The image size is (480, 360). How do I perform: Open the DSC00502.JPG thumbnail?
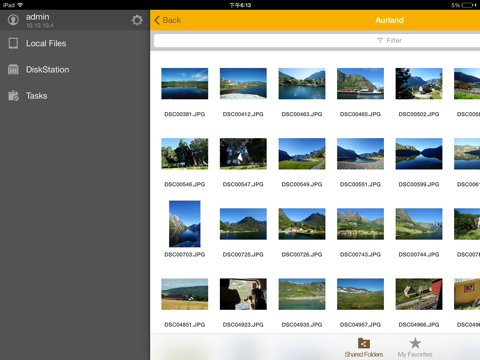[x=419, y=84]
